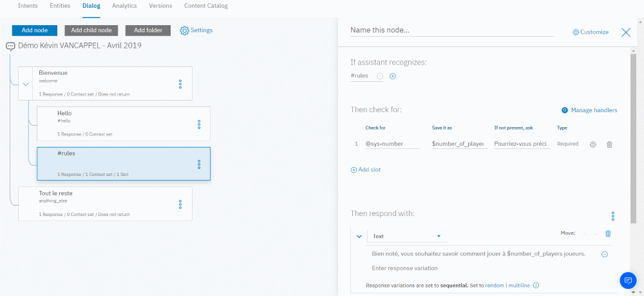This screenshot has width=644, height=296.
Task: Open the Analytics tab
Action: tap(124, 6)
